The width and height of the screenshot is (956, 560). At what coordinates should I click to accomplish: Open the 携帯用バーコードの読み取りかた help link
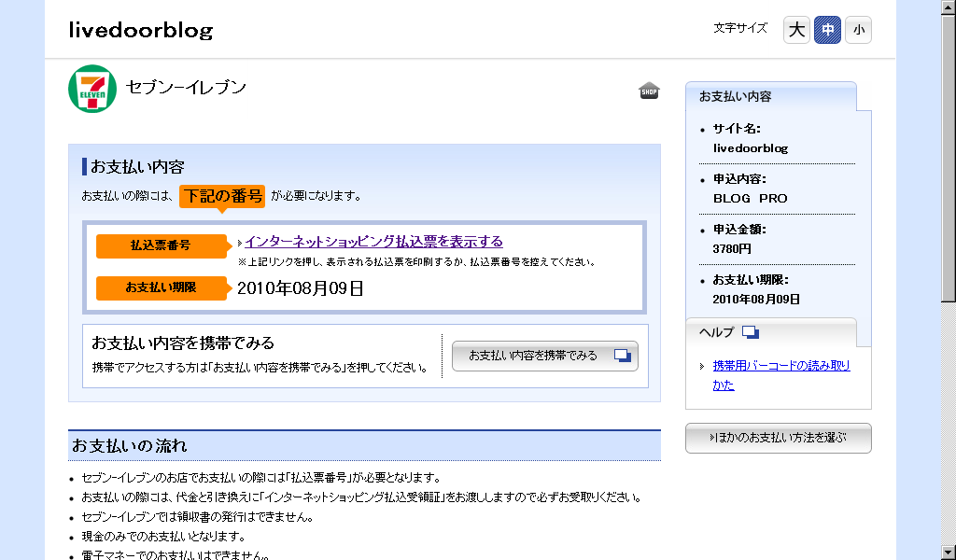coord(781,375)
